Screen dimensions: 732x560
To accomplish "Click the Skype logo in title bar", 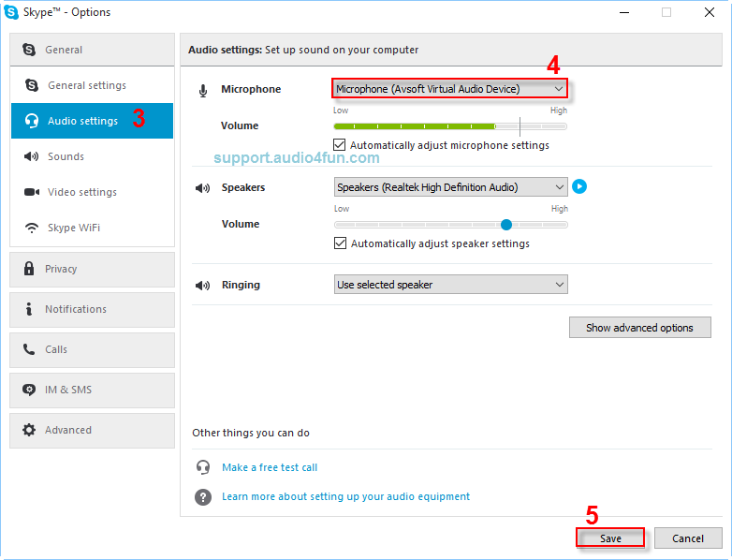I will point(10,11).
